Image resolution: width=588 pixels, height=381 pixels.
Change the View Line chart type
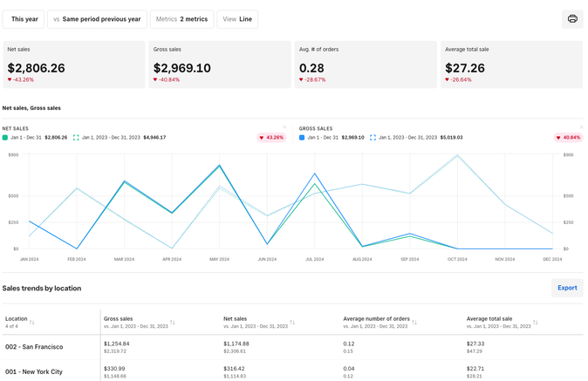[237, 19]
